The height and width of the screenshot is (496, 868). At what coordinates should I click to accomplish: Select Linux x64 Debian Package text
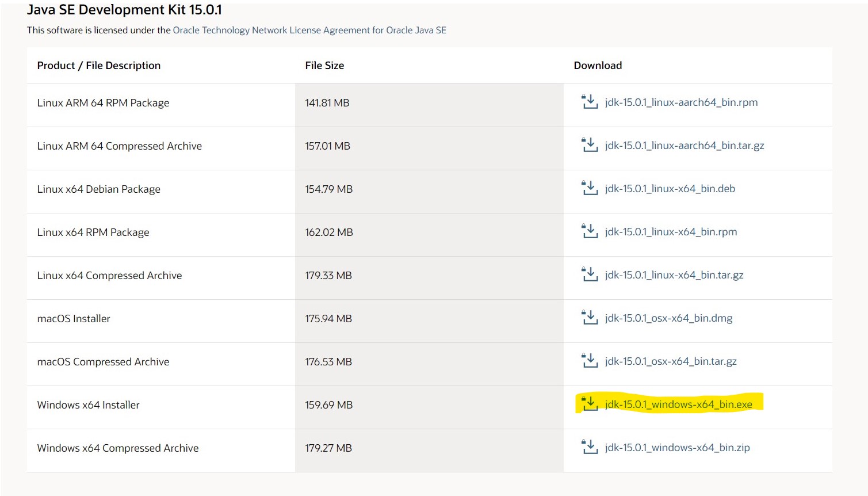click(x=99, y=189)
